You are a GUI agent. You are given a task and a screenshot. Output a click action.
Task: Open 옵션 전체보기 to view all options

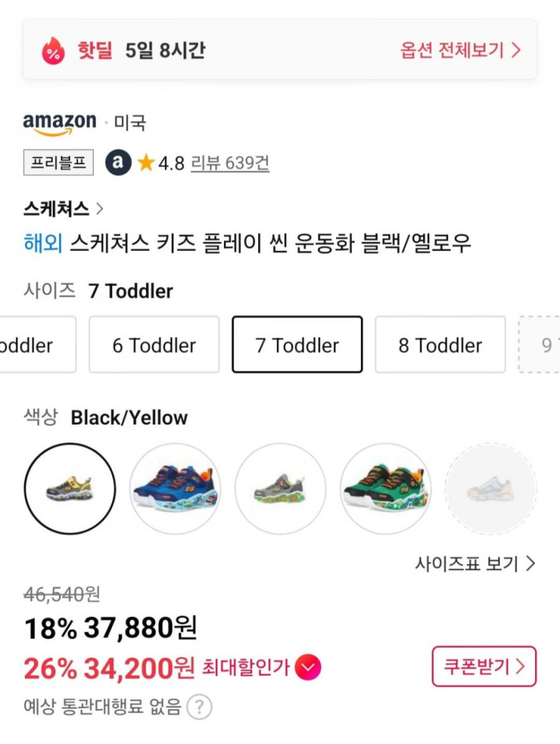tap(460, 50)
